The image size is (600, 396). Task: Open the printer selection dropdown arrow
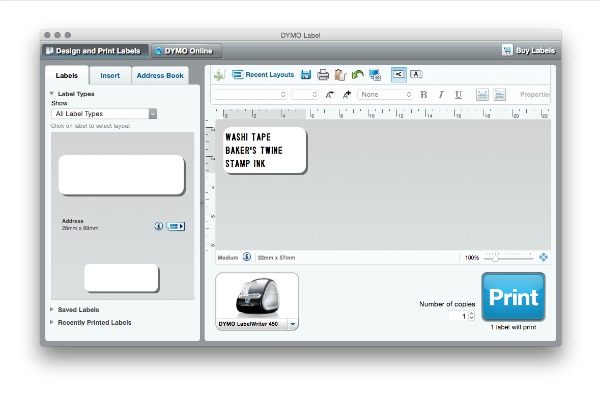[293, 324]
